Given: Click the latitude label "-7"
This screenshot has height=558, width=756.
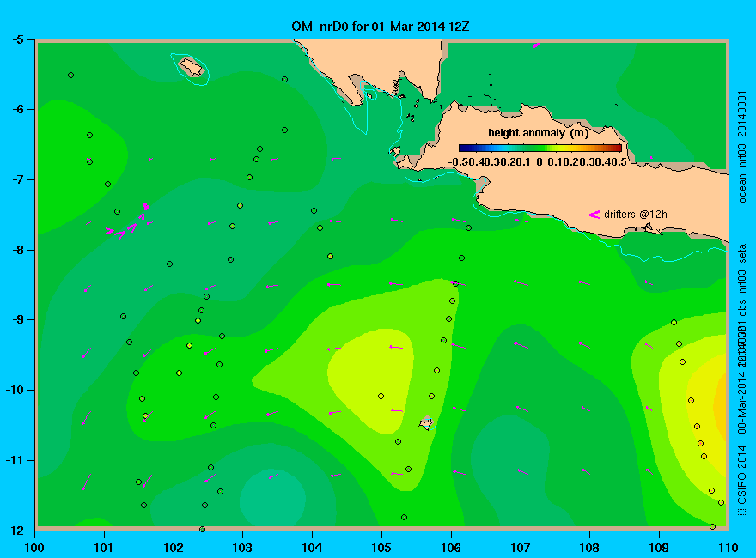Looking at the screenshot, I should click(x=18, y=179).
